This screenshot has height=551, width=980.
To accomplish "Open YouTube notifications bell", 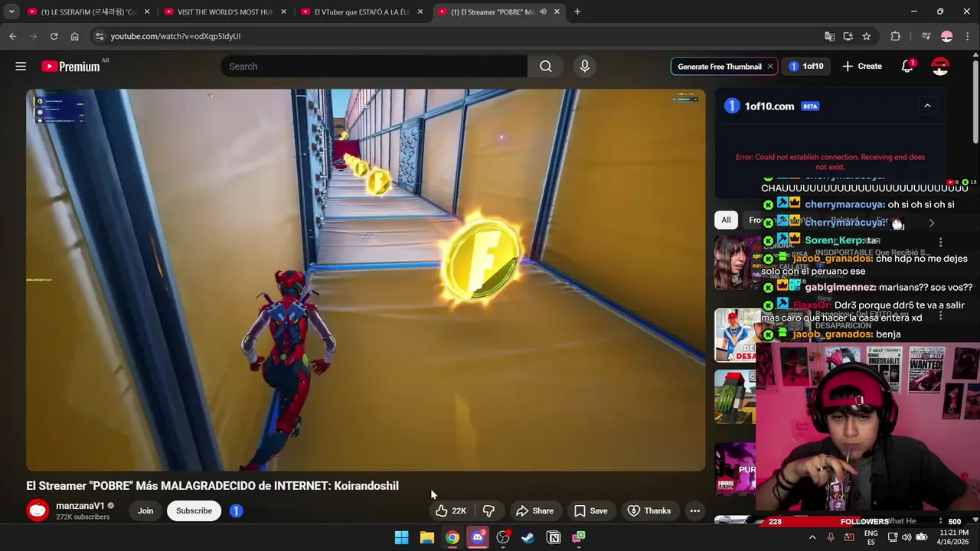I will coord(907,67).
